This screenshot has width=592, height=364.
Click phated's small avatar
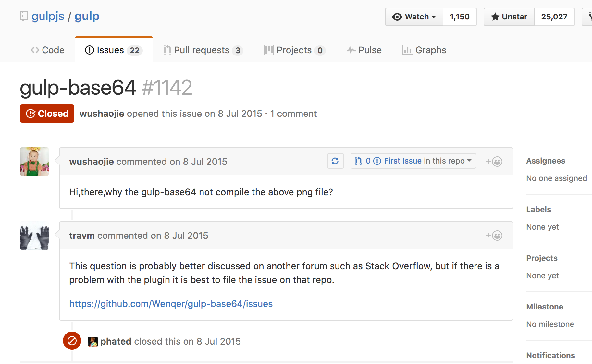(93, 342)
